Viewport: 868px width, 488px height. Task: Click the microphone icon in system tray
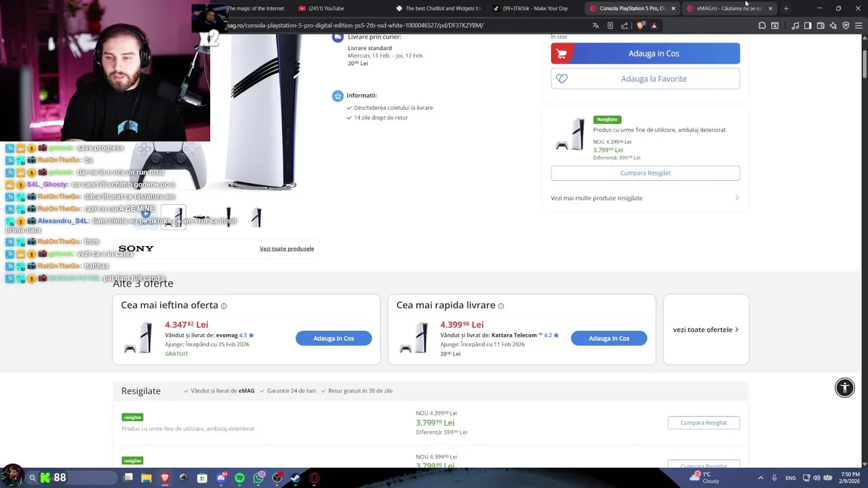click(x=774, y=478)
